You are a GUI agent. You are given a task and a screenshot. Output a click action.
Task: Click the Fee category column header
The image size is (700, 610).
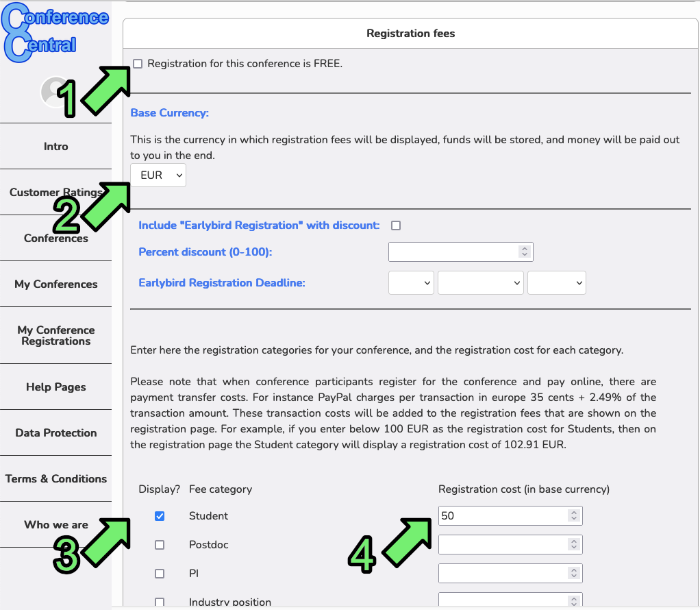(x=221, y=489)
